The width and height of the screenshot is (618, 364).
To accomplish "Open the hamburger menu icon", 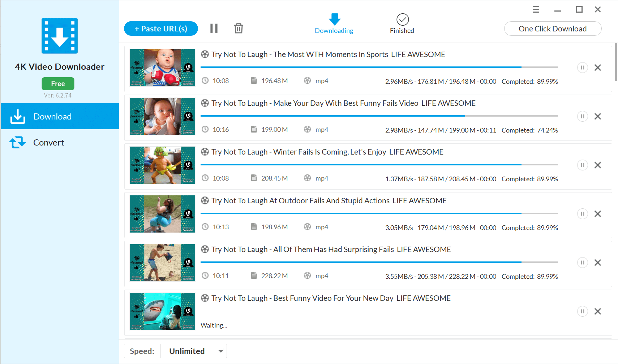I will pyautogui.click(x=536, y=9).
